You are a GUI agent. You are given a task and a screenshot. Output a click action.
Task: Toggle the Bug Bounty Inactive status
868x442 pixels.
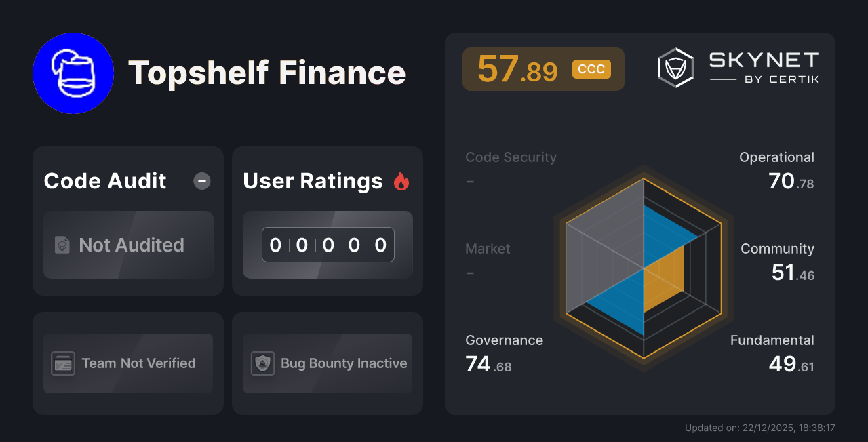click(327, 363)
